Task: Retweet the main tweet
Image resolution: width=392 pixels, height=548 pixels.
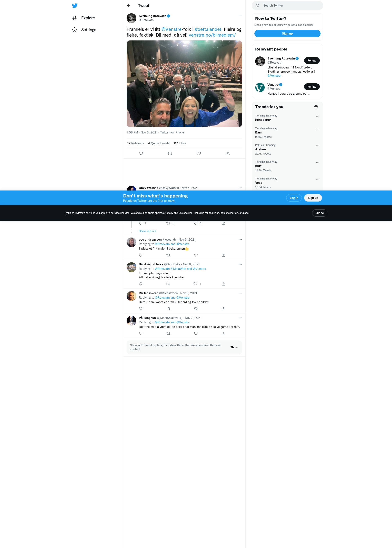Action: pyautogui.click(x=170, y=154)
